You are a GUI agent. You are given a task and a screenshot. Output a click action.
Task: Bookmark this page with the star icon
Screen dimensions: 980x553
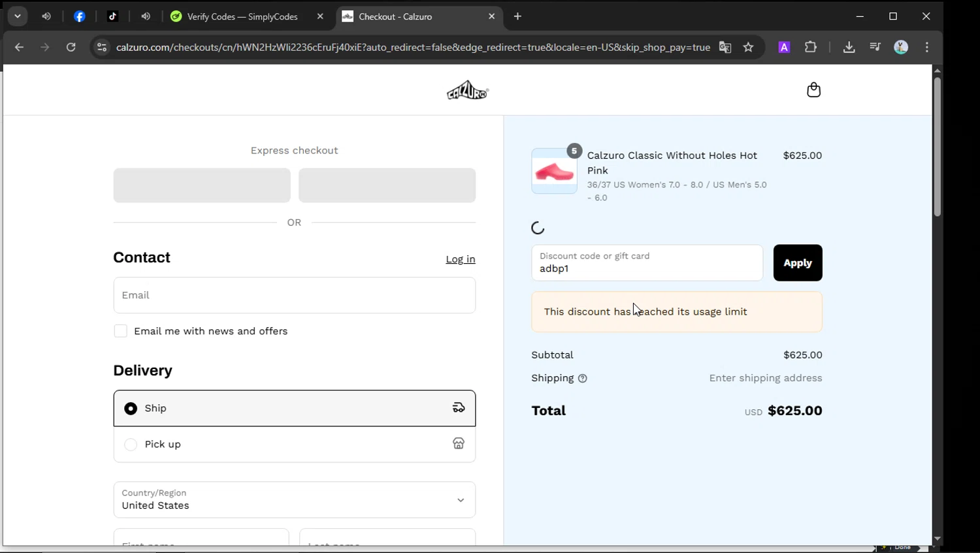pyautogui.click(x=749, y=47)
